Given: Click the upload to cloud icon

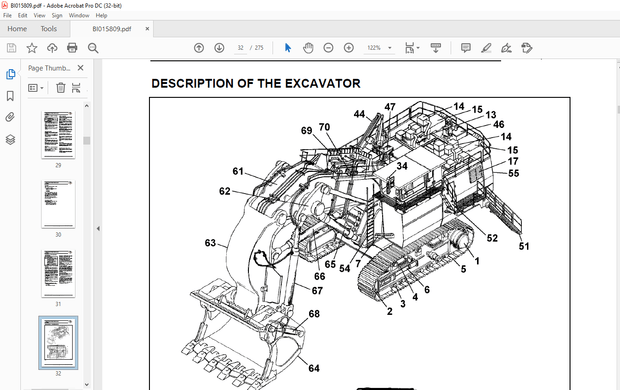Looking at the screenshot, I should tap(52, 48).
